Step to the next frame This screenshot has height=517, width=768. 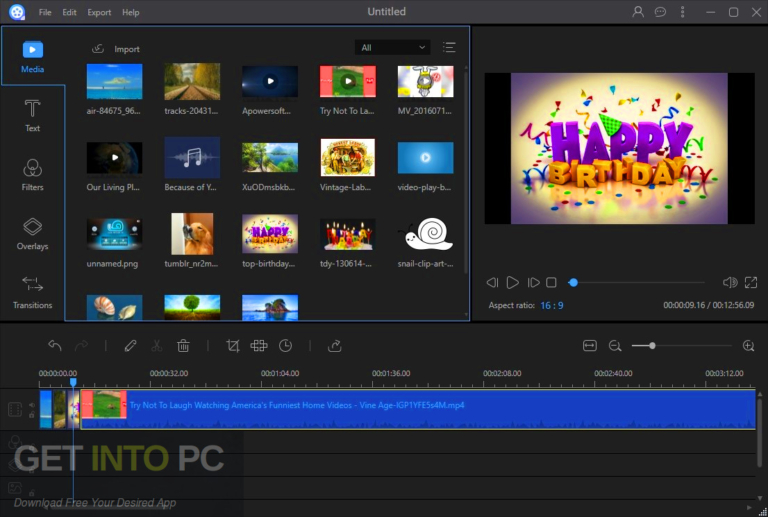click(533, 282)
